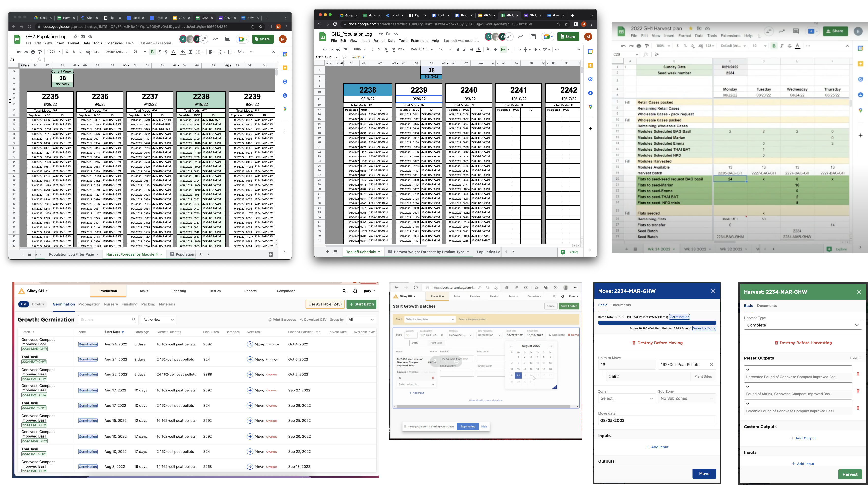This screenshot has width=868, height=485.
Task: Close the Move 2234-MAR-GHW dialog
Action: point(713,291)
